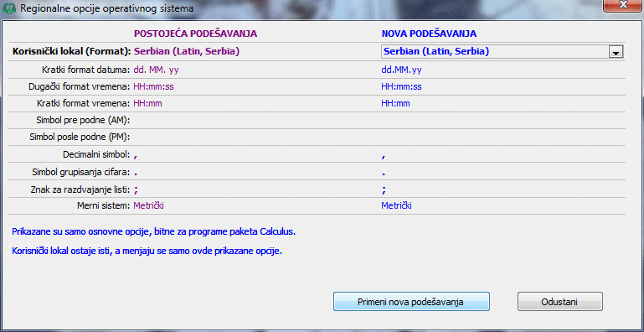Apply settings with Primeni nova podešavanja
Viewport: 644px width, 332px height.
coord(411,302)
